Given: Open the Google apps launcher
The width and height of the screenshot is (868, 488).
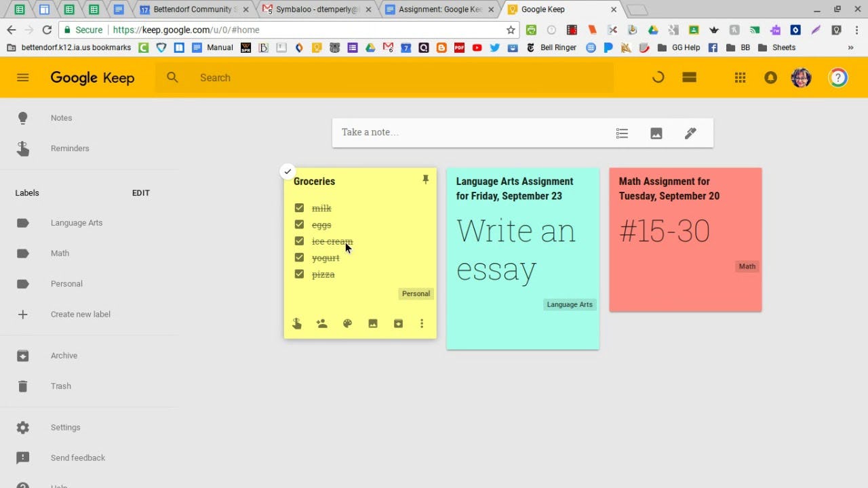Looking at the screenshot, I should (x=740, y=77).
